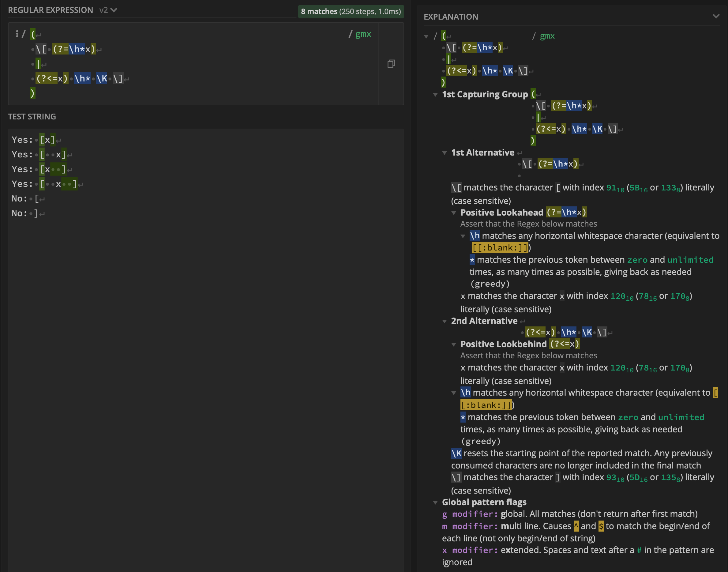The image size is (728, 572).
Task: Click the delimiter options dots icon
Action: click(x=17, y=34)
